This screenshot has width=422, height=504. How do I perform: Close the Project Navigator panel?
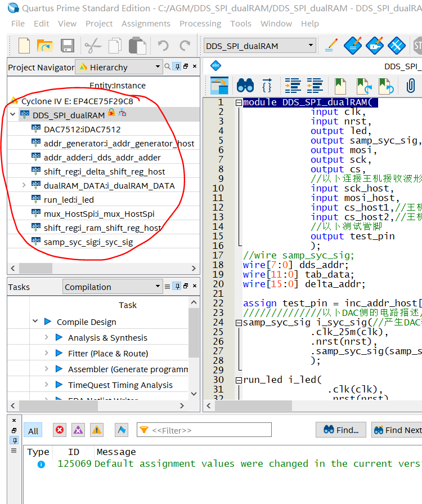click(x=195, y=66)
